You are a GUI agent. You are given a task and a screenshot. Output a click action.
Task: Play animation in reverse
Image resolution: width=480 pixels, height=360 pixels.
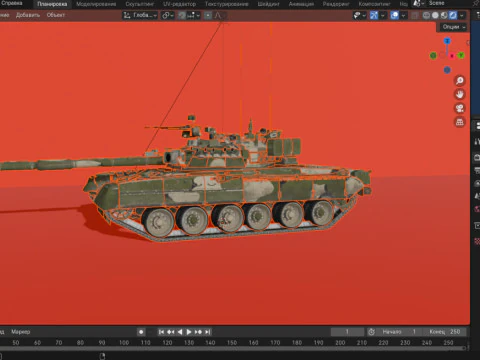[180, 332]
